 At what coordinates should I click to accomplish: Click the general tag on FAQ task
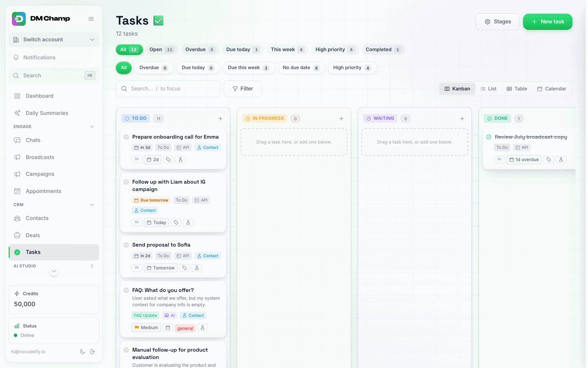[185, 328]
